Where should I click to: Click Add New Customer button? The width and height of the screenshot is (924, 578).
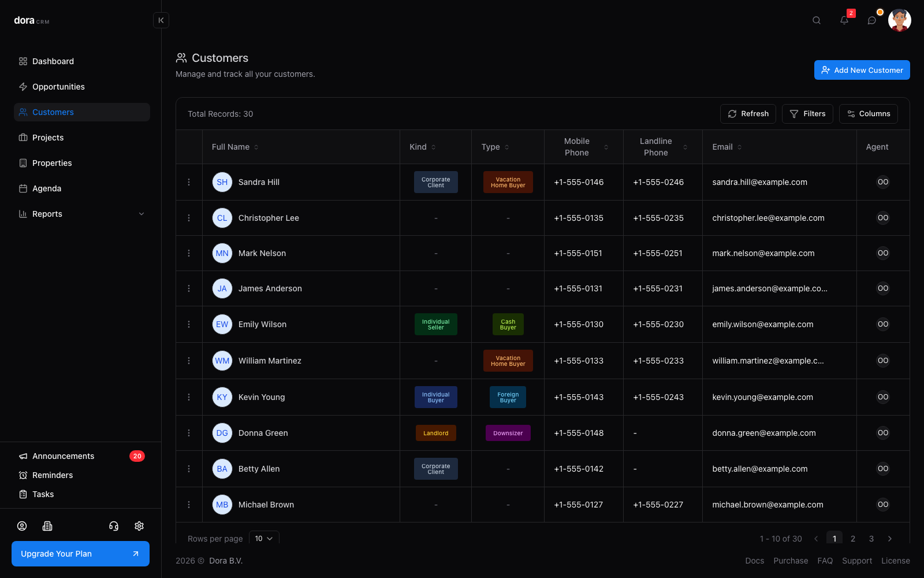pos(862,70)
